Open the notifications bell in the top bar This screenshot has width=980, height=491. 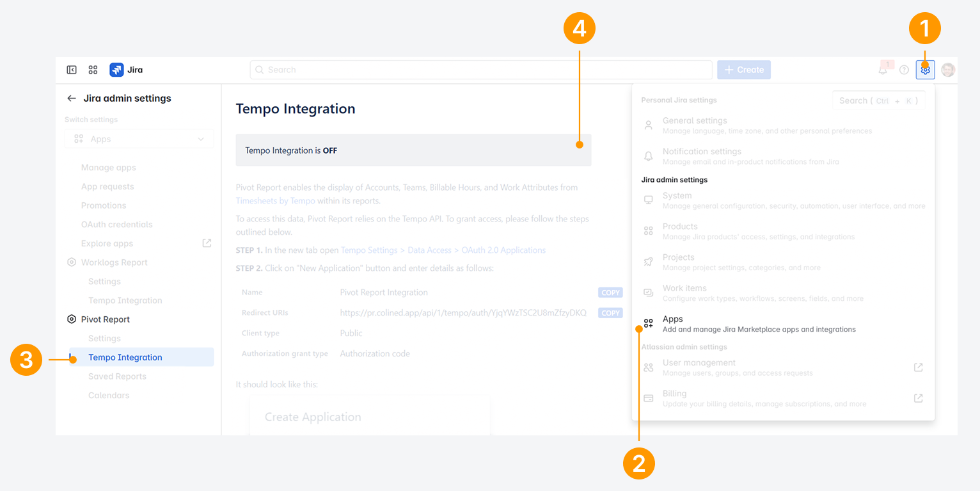[883, 70]
